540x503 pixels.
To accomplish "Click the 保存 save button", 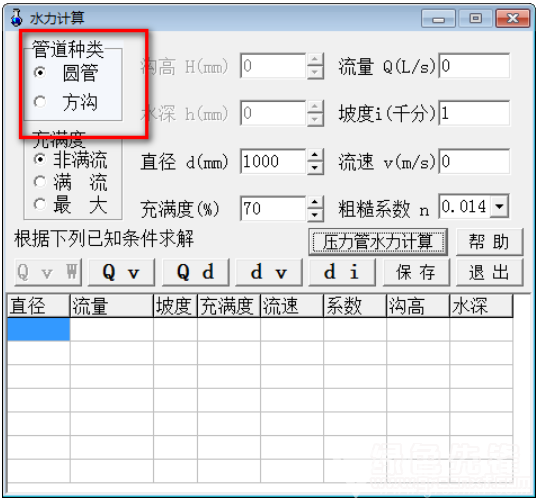I will coord(416,272).
